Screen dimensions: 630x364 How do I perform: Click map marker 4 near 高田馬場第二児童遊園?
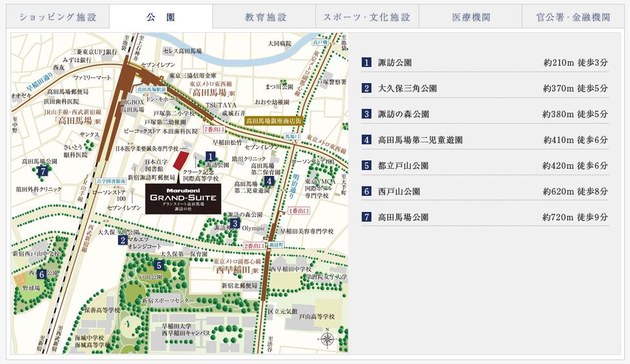click(269, 181)
